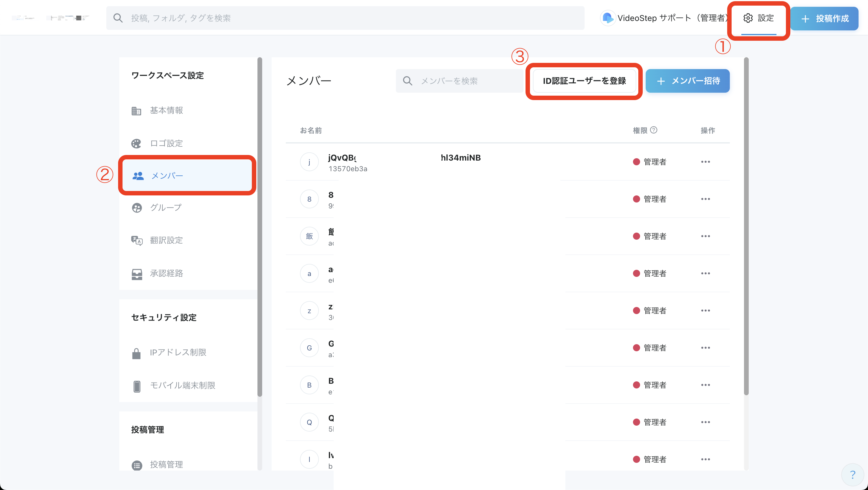Click ID認証ユーザーを登録 button

[584, 81]
